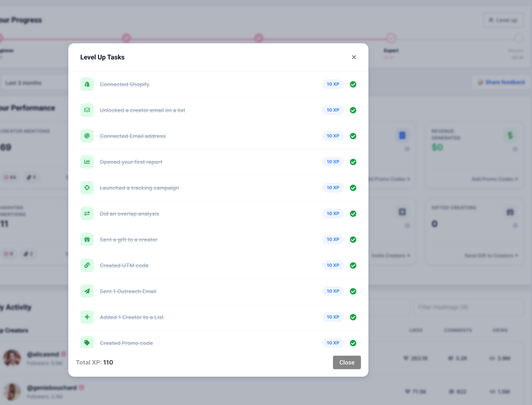Click the gift box icon
532x405 pixels.
[x=87, y=240]
